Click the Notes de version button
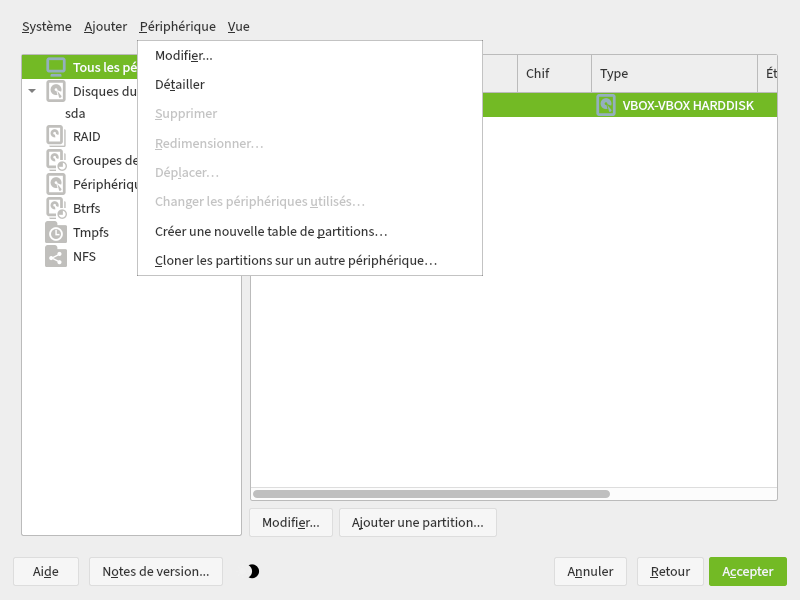 point(155,571)
